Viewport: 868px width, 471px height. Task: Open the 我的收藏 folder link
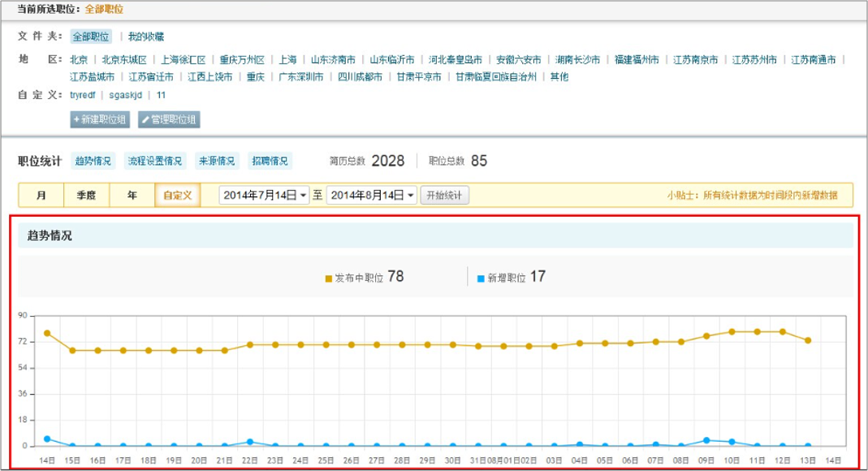[146, 37]
